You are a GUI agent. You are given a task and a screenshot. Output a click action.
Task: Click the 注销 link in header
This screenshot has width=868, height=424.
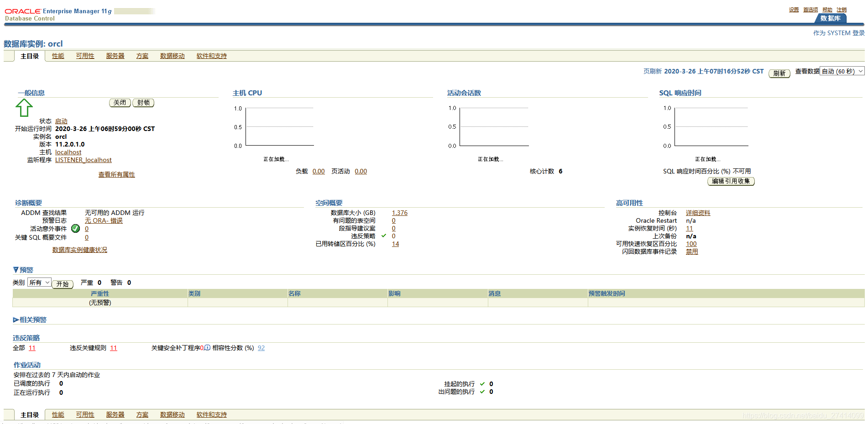coord(842,10)
